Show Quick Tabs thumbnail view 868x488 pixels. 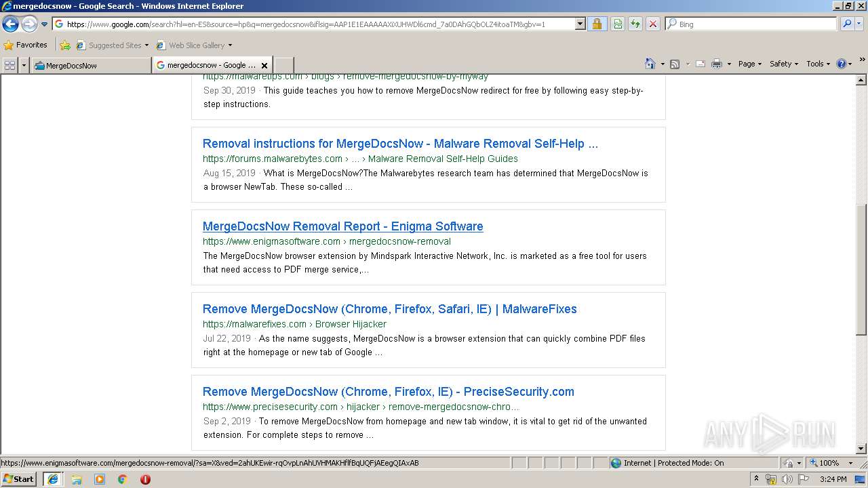[9, 65]
